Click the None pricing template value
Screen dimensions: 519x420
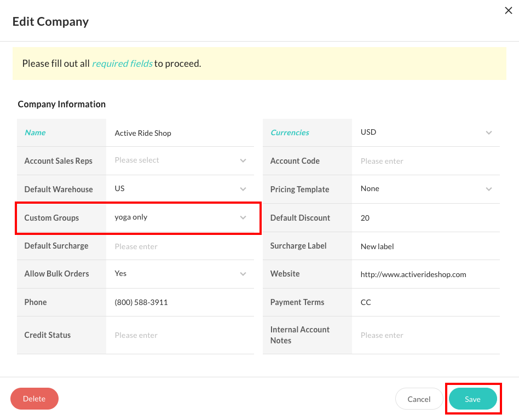pos(370,188)
